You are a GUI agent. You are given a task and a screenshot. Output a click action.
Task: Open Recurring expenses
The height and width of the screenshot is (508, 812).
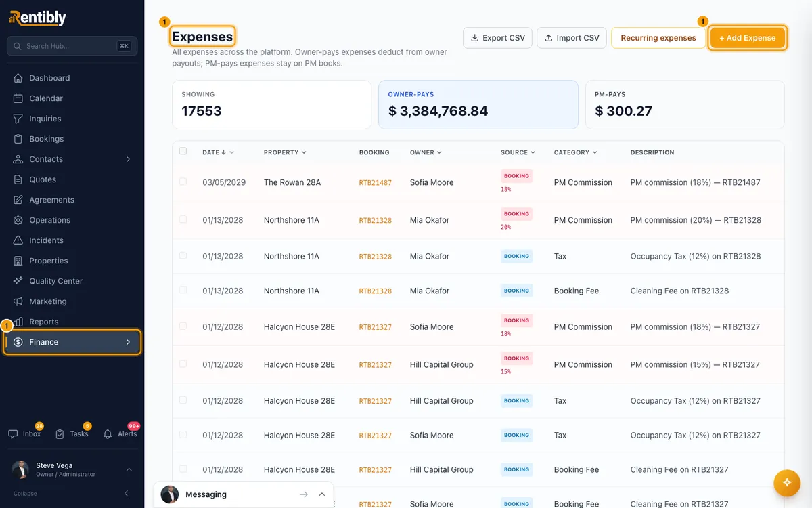coord(658,38)
